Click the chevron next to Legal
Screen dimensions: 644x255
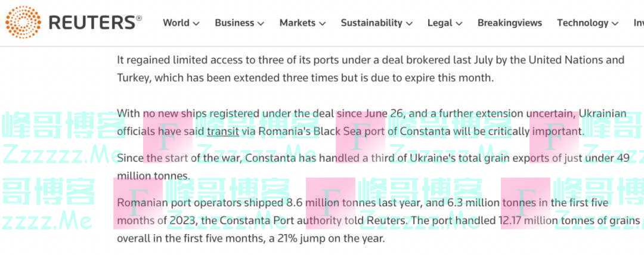pyautogui.click(x=459, y=23)
